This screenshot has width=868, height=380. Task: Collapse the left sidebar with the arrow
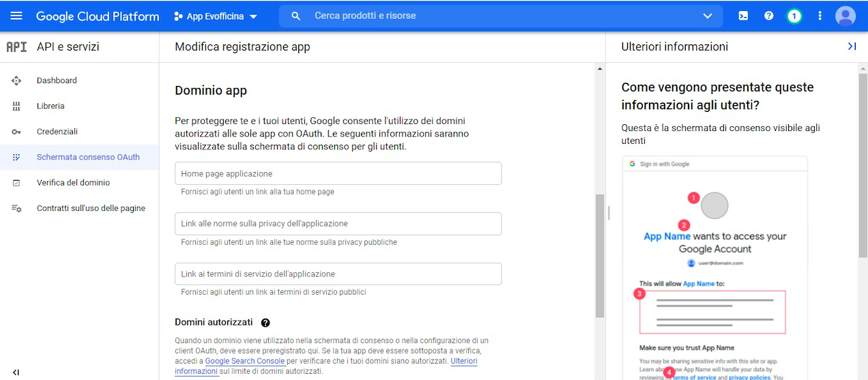[x=16, y=372]
